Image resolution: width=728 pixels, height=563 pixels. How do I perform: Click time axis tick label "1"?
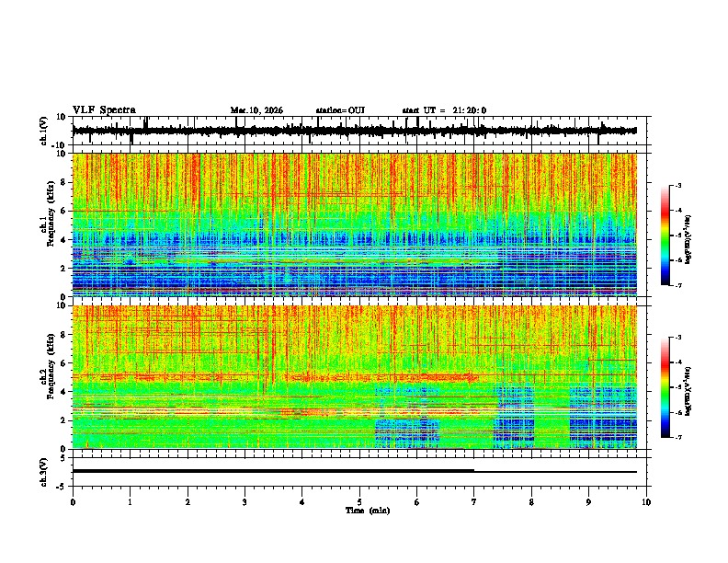coord(130,502)
